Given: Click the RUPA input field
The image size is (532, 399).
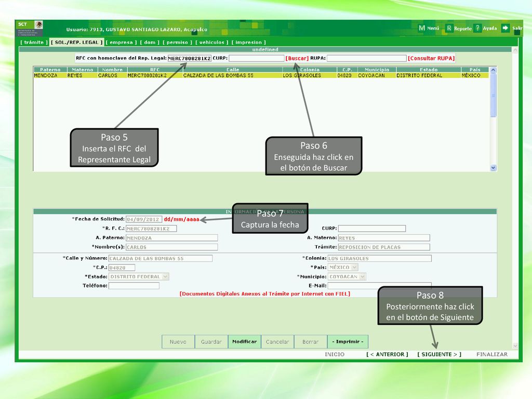Looking at the screenshot, I should pyautogui.click(x=366, y=58).
